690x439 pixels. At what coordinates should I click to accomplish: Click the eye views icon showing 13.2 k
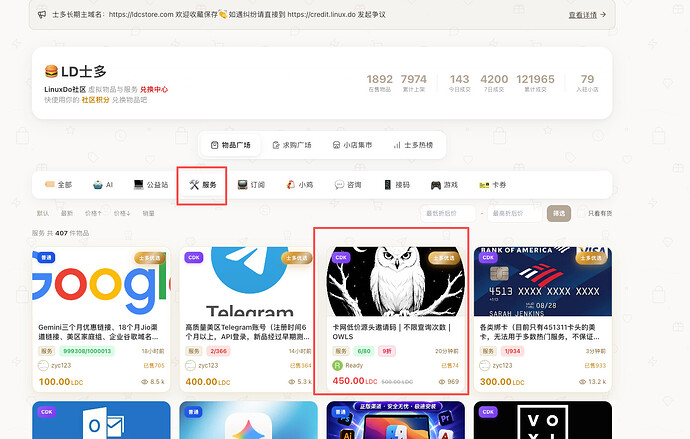(582, 382)
